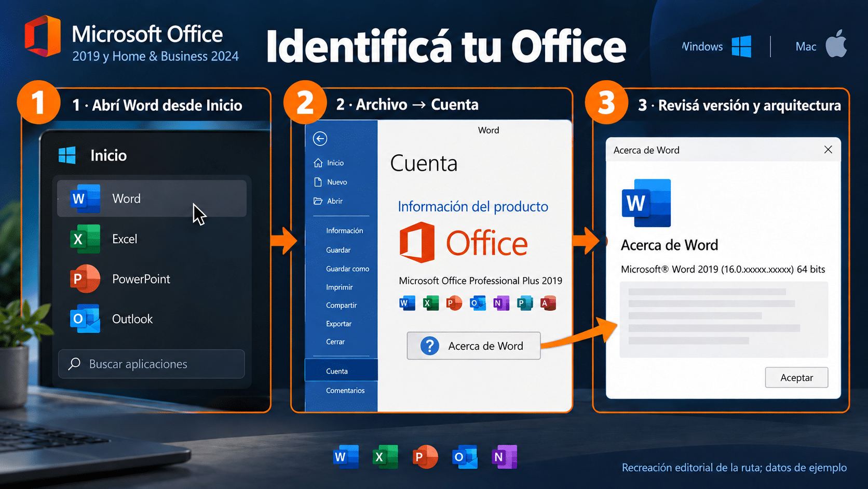This screenshot has height=489, width=868.
Task: Click the Windows logo beside Inicio
Action: tap(67, 155)
